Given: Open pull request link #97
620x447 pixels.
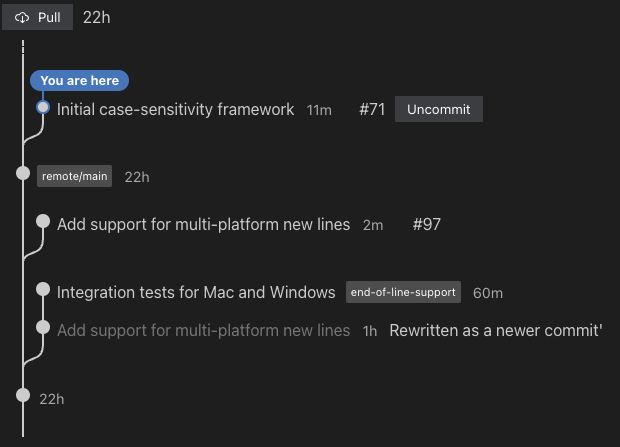Looking at the screenshot, I should coord(426,225).
